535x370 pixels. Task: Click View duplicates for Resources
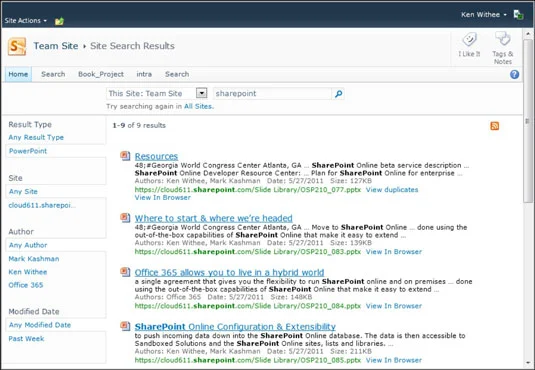coord(392,190)
